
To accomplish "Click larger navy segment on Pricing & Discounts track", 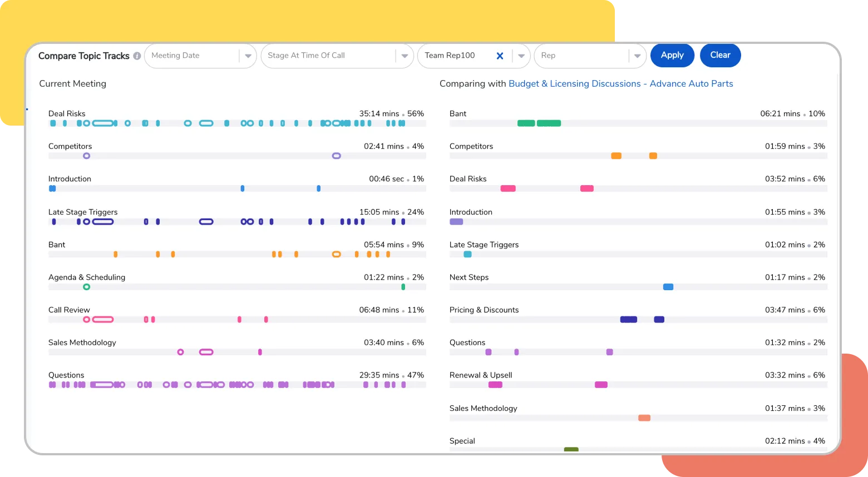I will 629,320.
